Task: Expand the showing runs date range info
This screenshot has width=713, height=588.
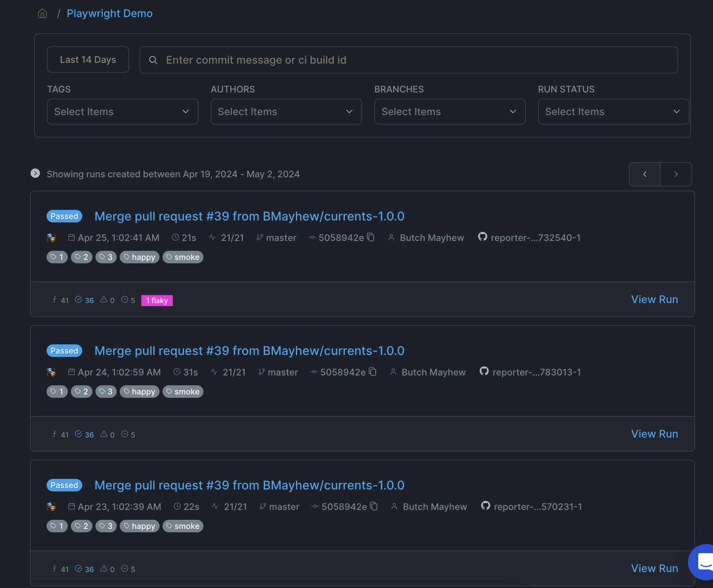Action: [x=35, y=174]
